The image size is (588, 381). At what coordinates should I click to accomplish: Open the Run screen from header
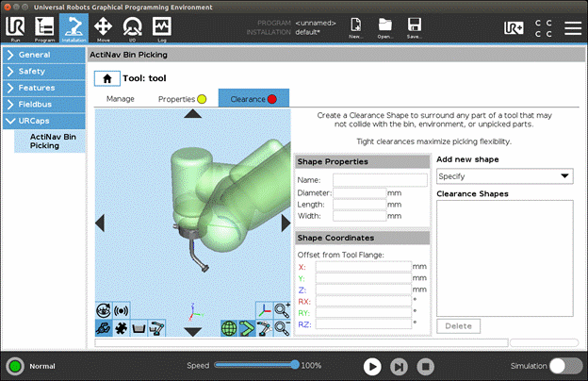(15, 28)
